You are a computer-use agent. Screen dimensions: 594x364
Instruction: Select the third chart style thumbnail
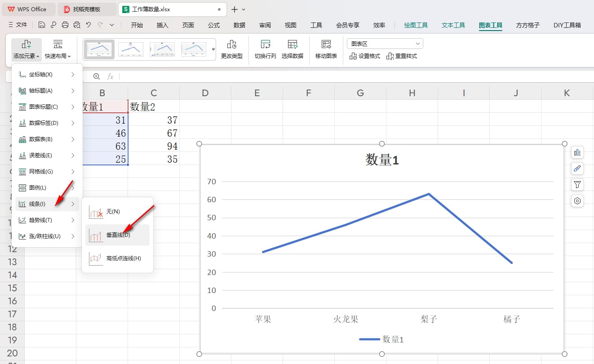click(162, 49)
